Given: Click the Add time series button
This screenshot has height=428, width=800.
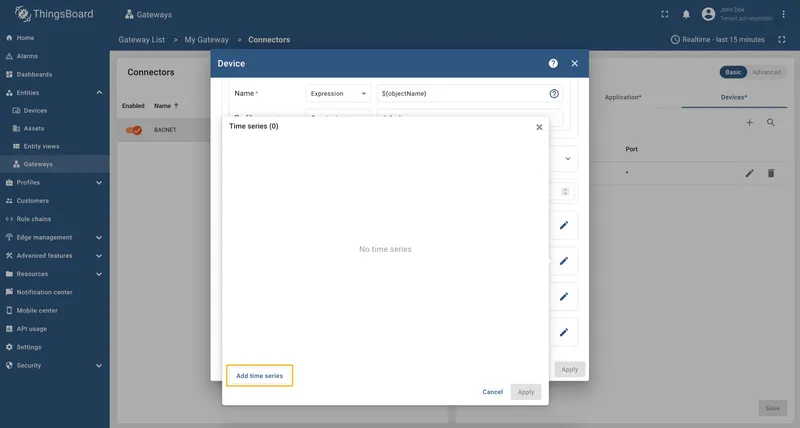Looking at the screenshot, I should click(259, 375).
